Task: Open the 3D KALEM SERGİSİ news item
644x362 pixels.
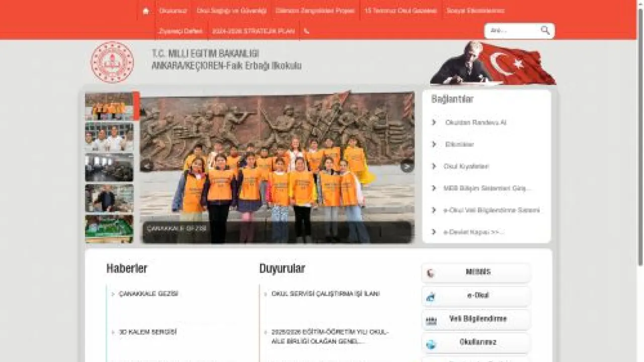Action: pos(147,332)
